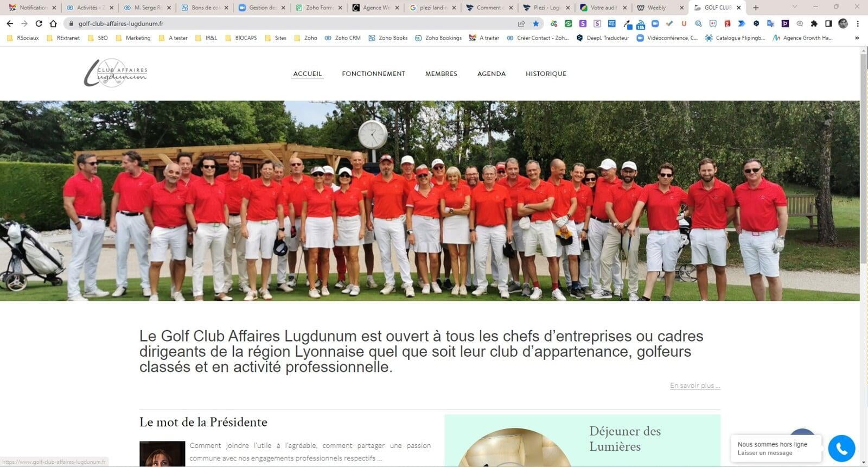
Task: Open new tab with plus button
Action: point(756,8)
